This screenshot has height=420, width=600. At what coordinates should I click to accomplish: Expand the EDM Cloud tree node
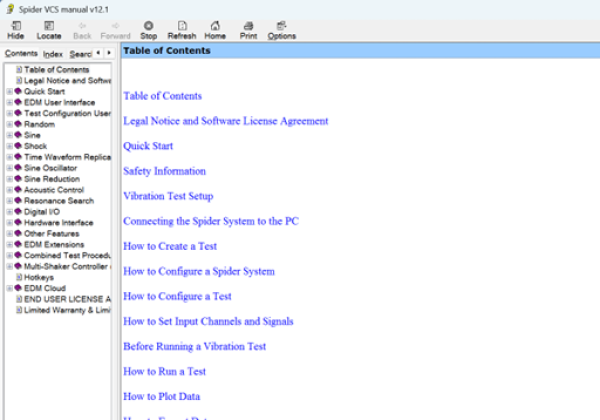[x=9, y=288]
